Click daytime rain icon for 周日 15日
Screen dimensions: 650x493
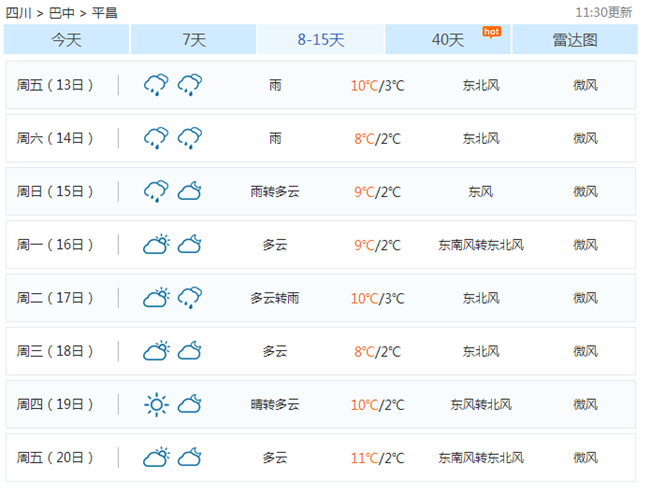pos(156,191)
